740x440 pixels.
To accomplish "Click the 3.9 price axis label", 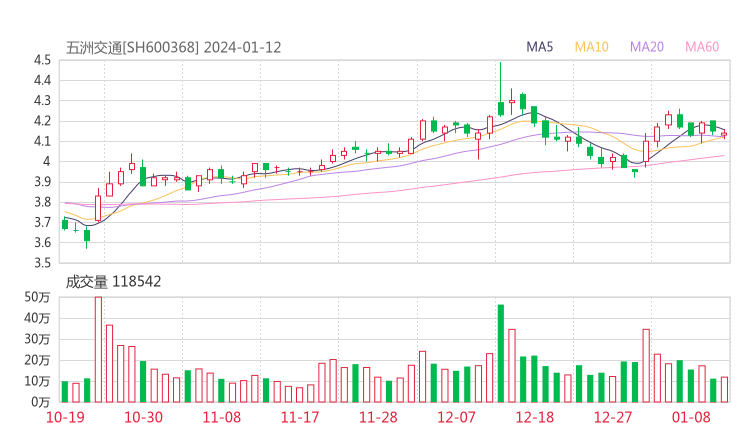I will [42, 182].
